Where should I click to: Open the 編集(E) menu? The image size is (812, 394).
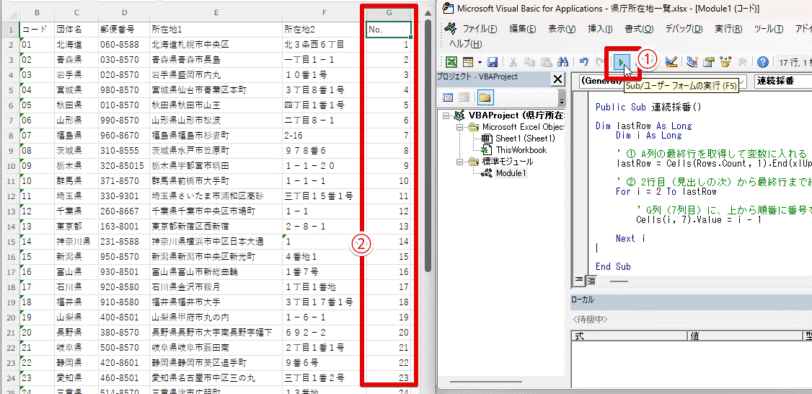pyautogui.click(x=524, y=29)
